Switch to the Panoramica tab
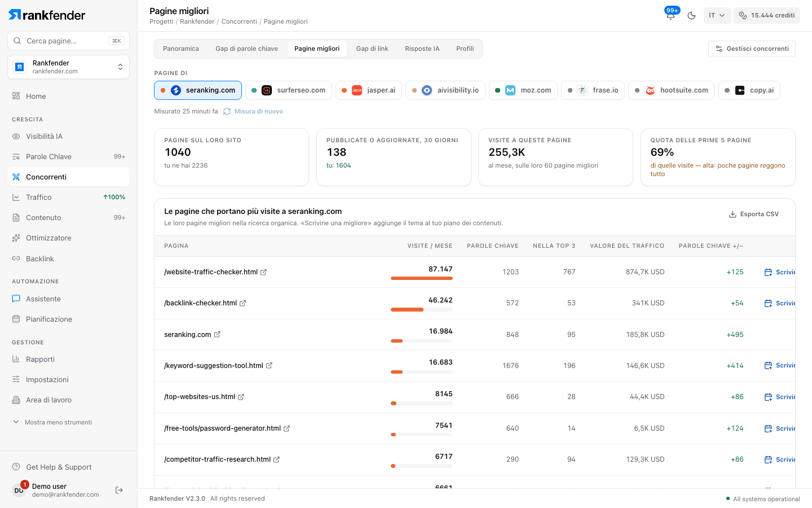The image size is (812, 508). 181,49
